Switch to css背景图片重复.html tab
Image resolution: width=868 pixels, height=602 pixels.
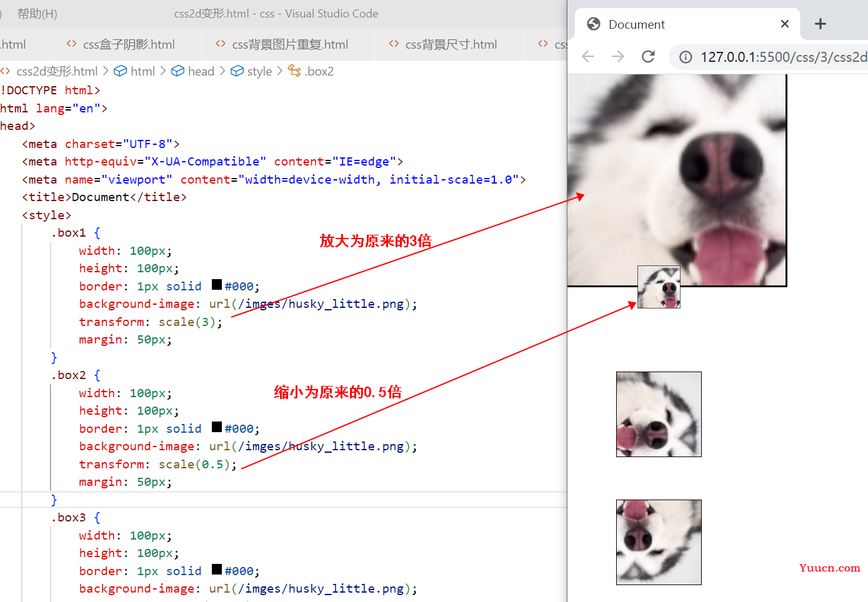click(x=289, y=44)
